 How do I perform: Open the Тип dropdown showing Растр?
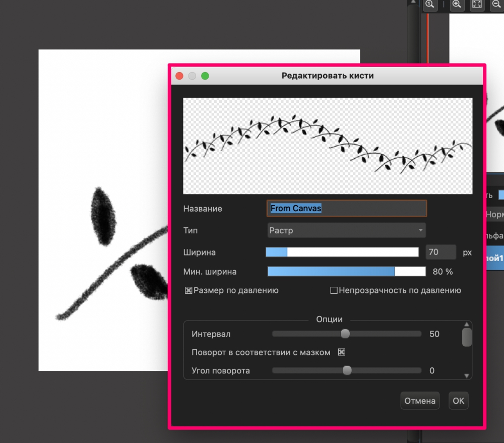click(x=346, y=230)
